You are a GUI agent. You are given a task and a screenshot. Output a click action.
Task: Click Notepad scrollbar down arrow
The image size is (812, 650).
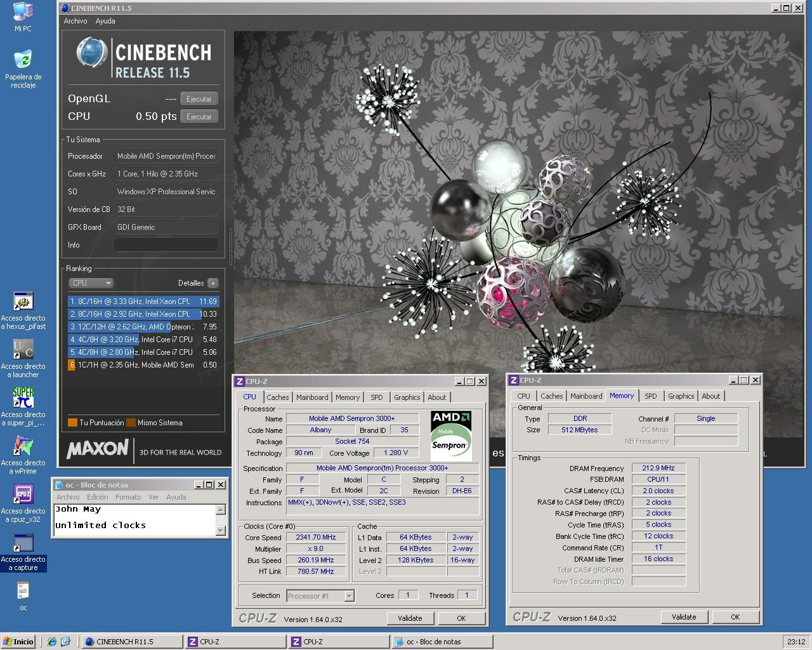pyautogui.click(x=221, y=531)
